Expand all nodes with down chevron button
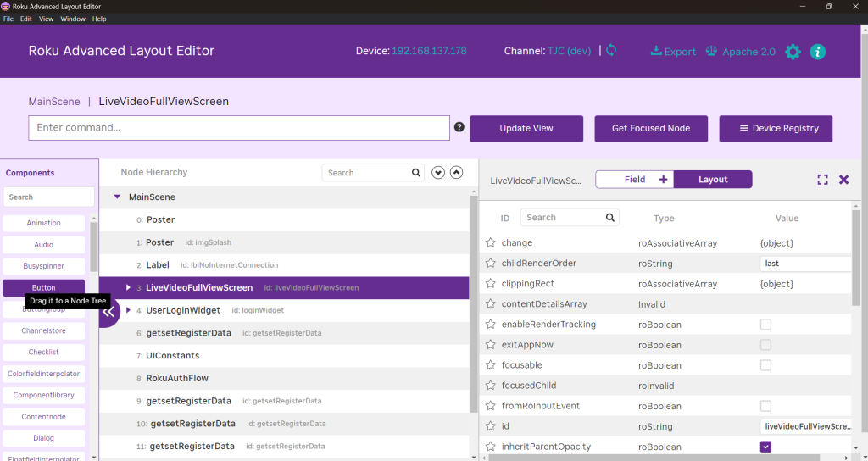 (438, 173)
